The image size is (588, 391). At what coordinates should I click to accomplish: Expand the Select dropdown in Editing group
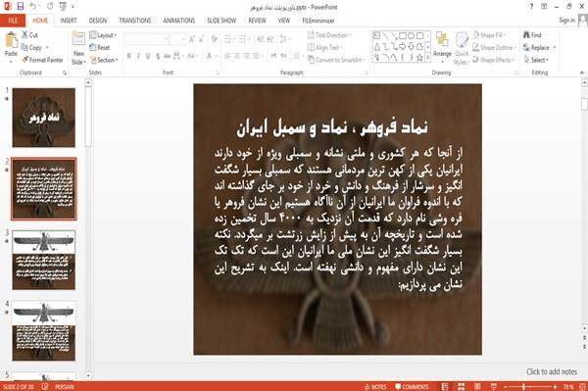click(x=536, y=60)
